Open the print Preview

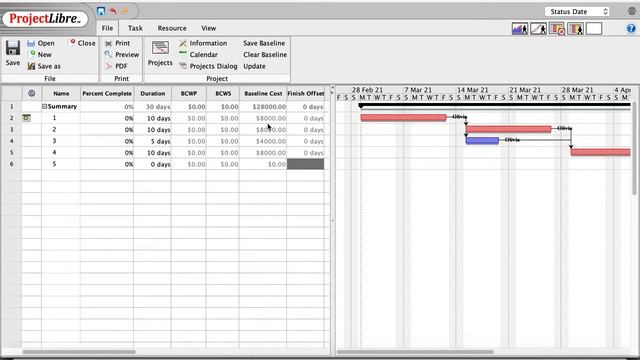122,54
